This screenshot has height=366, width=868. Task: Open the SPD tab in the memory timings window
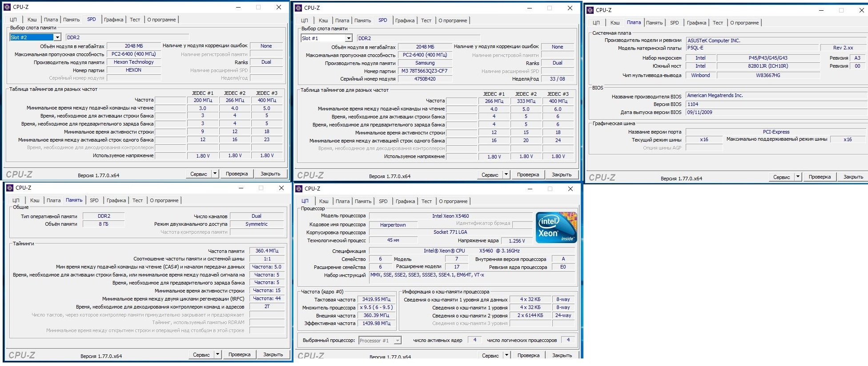coord(94,200)
